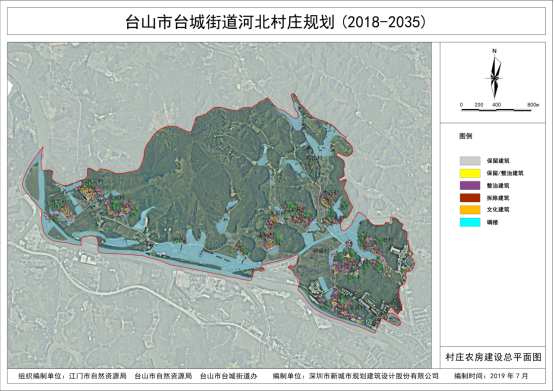
Task: Select the cyan 碉楼 legend swatch
Action: tap(470, 222)
